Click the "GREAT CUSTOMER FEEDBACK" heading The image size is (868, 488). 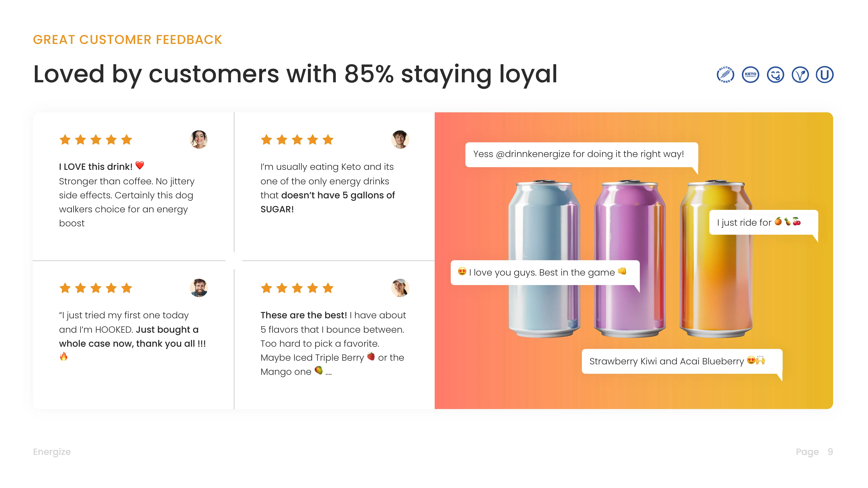coord(127,40)
